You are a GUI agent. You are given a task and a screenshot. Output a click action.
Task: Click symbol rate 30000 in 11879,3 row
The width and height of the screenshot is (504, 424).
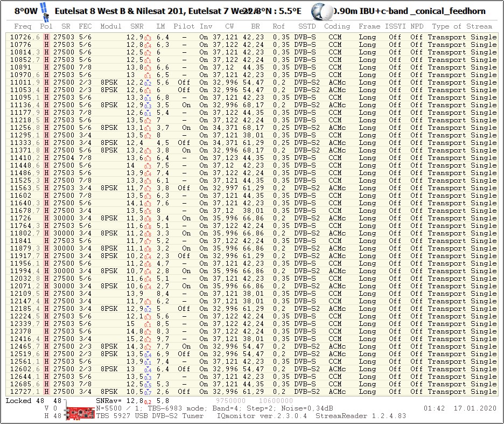point(64,248)
